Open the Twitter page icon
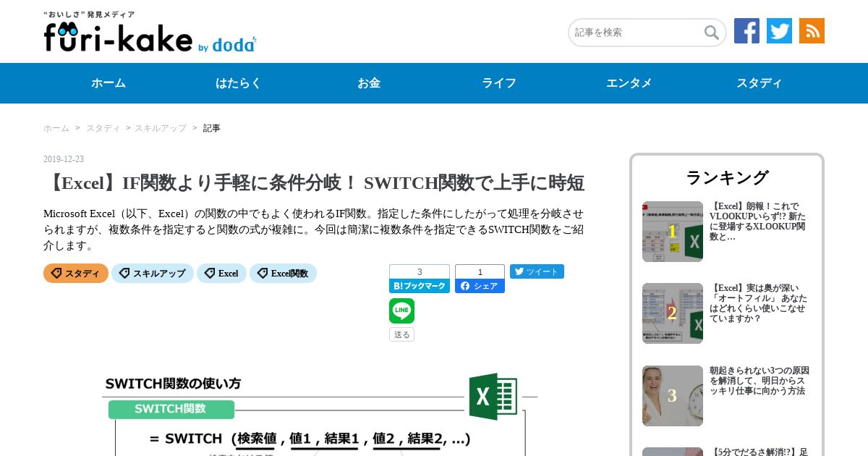 coord(779,31)
